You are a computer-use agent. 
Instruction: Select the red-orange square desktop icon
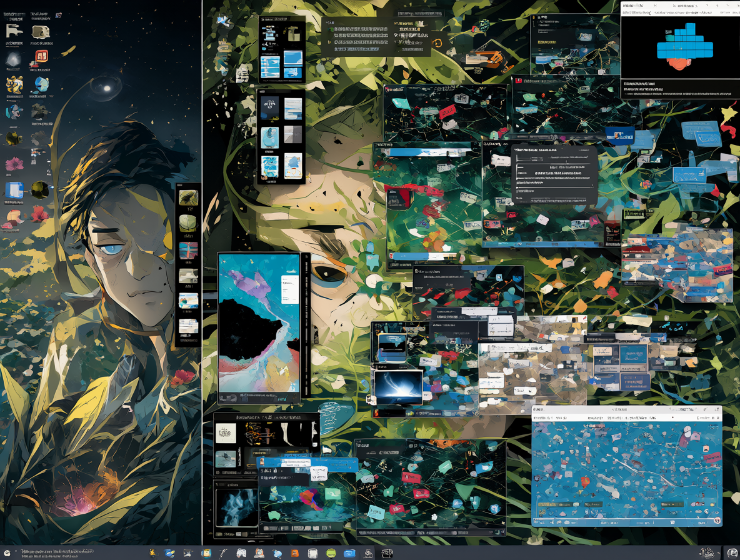coord(41,57)
